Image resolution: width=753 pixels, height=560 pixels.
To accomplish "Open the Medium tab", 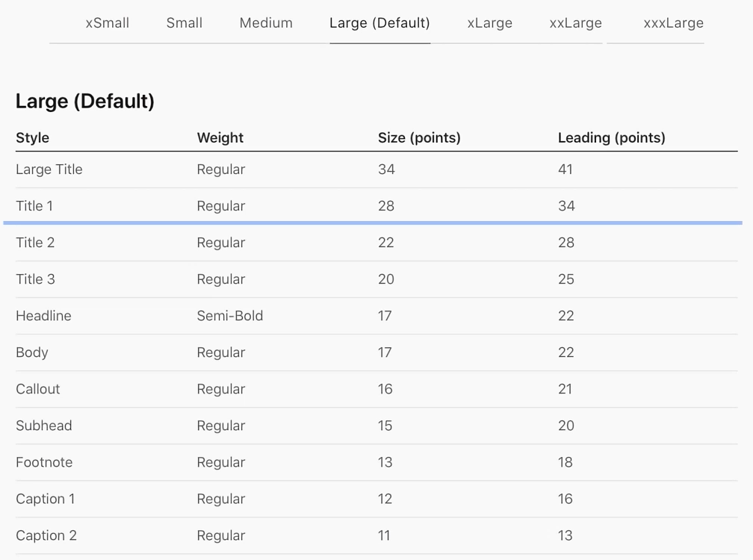I will click(x=266, y=23).
